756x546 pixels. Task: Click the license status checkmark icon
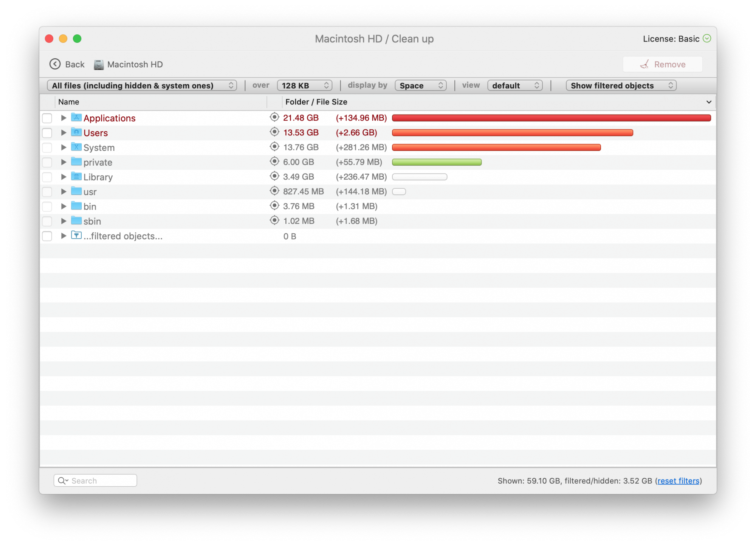(707, 39)
